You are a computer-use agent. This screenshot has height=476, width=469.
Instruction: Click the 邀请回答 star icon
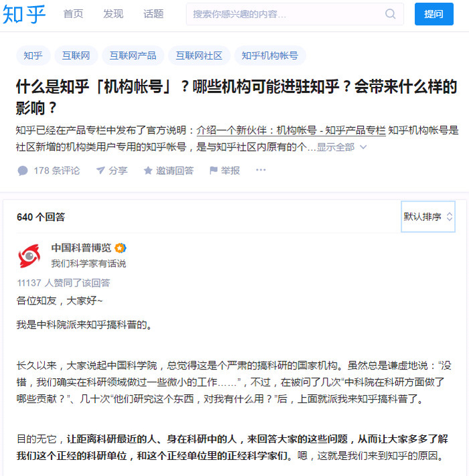tap(148, 170)
